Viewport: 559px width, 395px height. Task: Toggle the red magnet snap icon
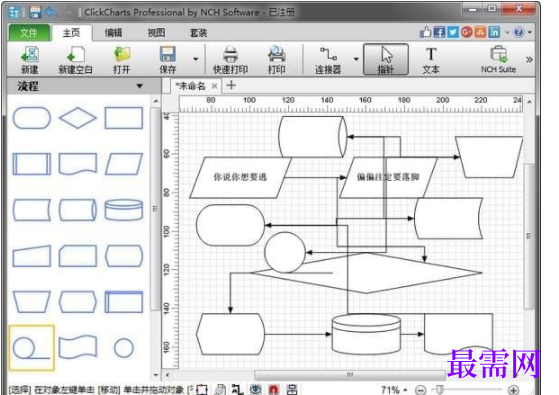[273, 390]
